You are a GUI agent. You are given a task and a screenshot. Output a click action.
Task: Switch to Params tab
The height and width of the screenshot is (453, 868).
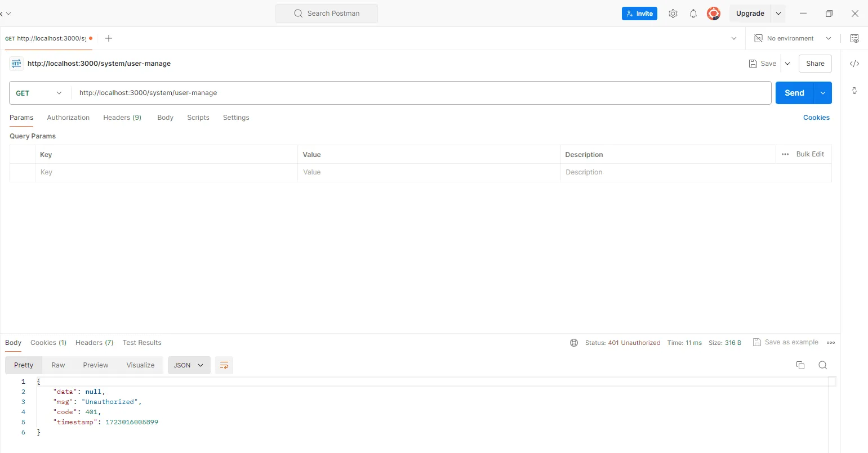click(x=21, y=118)
